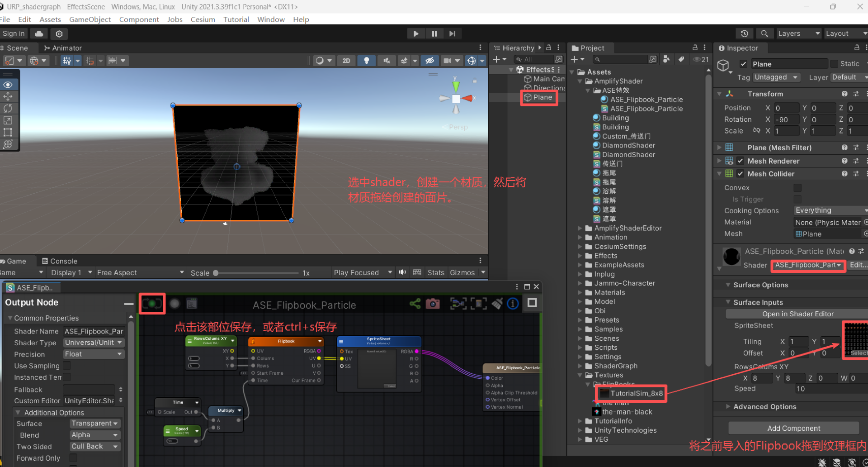Screen dimensions: 868x467
Task: Click Open in Shader Editor button
Action: pos(797,314)
